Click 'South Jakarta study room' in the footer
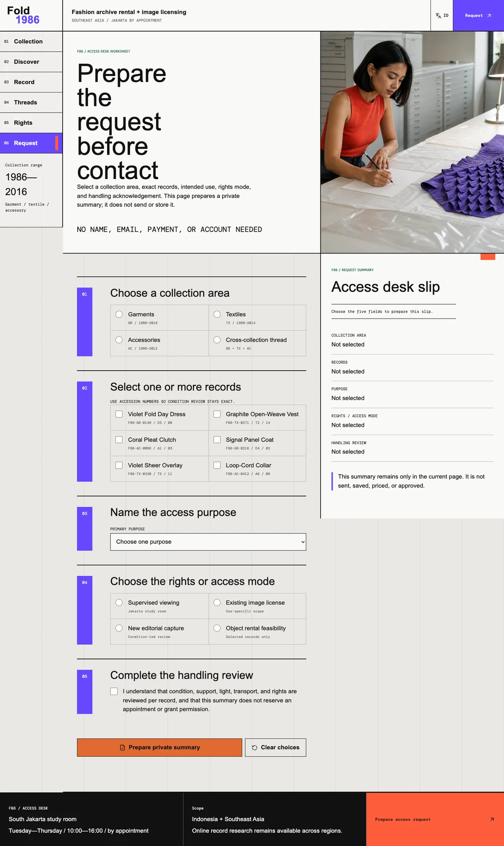Screen dimensions: 504x846 (x=43, y=819)
